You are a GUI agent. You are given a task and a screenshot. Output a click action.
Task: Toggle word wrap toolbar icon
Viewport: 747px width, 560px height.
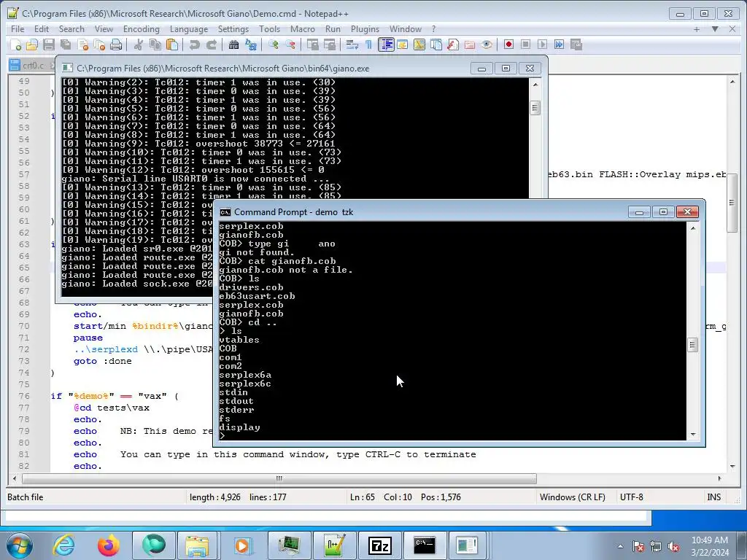tap(352, 44)
